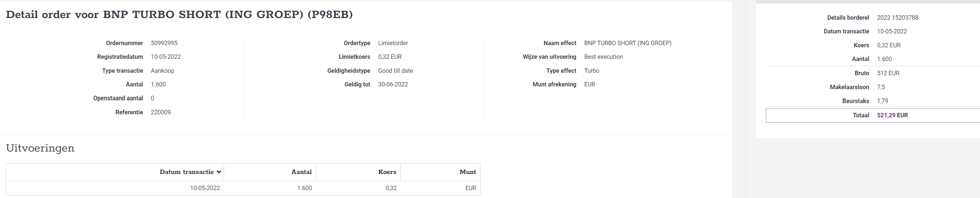This screenshot has height=198, width=980.
Task: Click Best execution value
Action: coord(603,57)
